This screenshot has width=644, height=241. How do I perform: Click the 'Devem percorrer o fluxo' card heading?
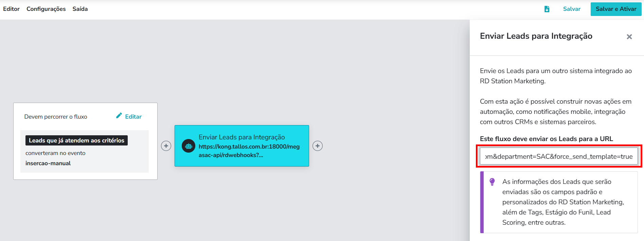click(x=56, y=117)
